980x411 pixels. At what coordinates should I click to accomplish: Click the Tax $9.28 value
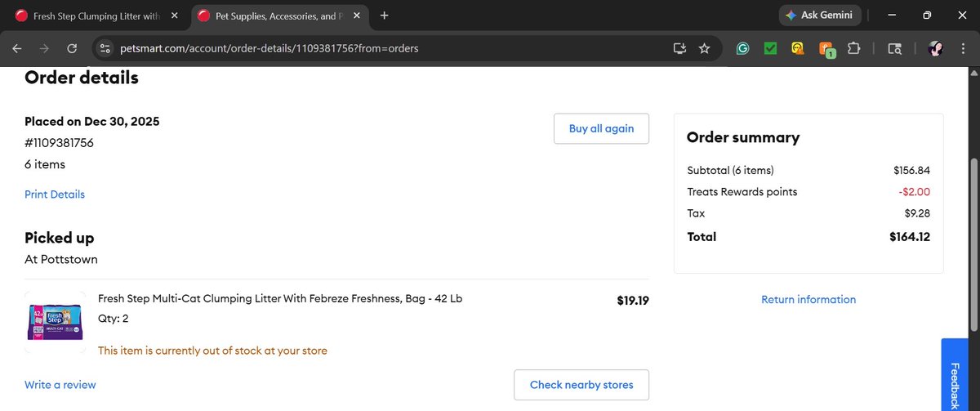click(917, 213)
